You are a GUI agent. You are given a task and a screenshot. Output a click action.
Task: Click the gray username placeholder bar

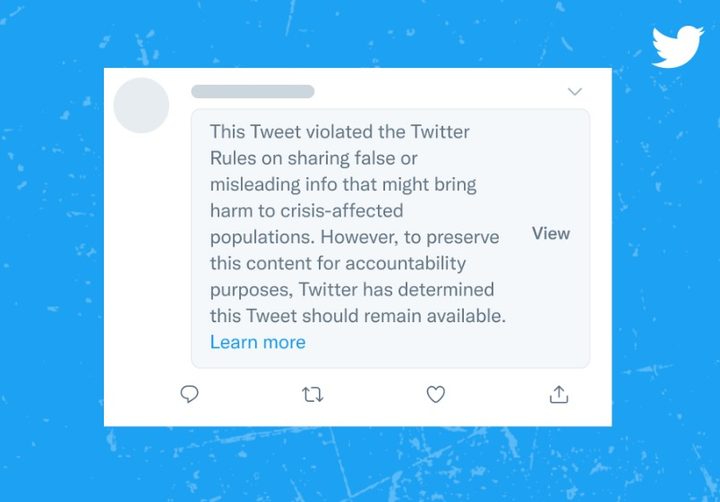pos(252,92)
